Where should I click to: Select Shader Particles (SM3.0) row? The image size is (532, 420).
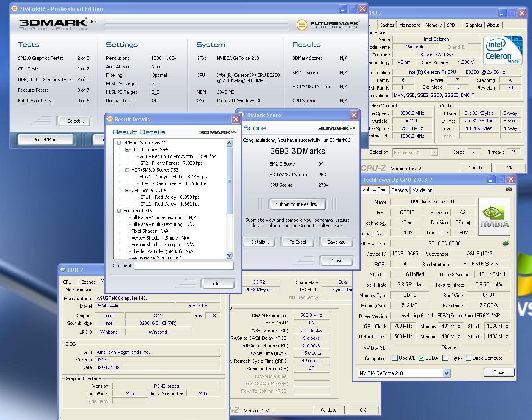pyautogui.click(x=162, y=251)
